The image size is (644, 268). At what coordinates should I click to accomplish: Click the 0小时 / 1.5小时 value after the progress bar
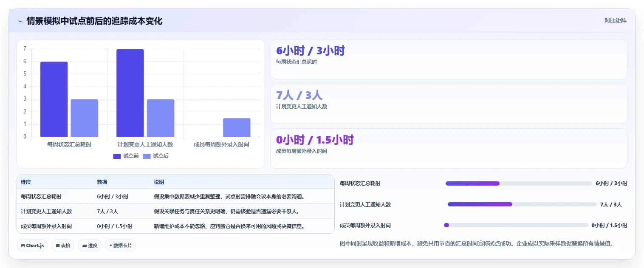point(609,226)
